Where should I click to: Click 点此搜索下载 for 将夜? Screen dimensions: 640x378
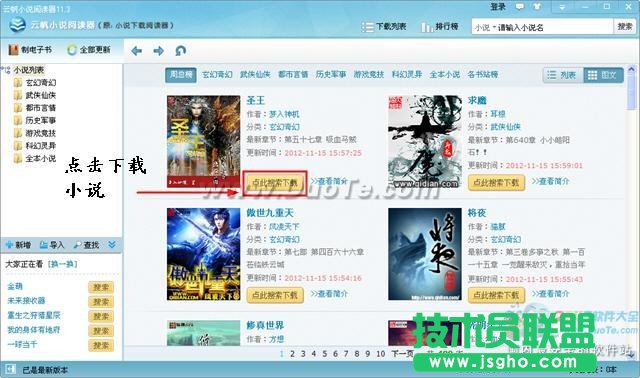[496, 295]
